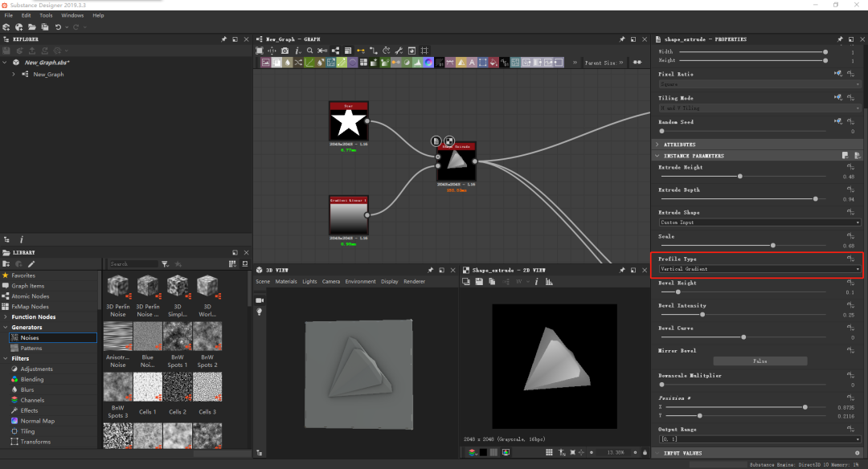Click the Extrude Height slider

(739, 177)
